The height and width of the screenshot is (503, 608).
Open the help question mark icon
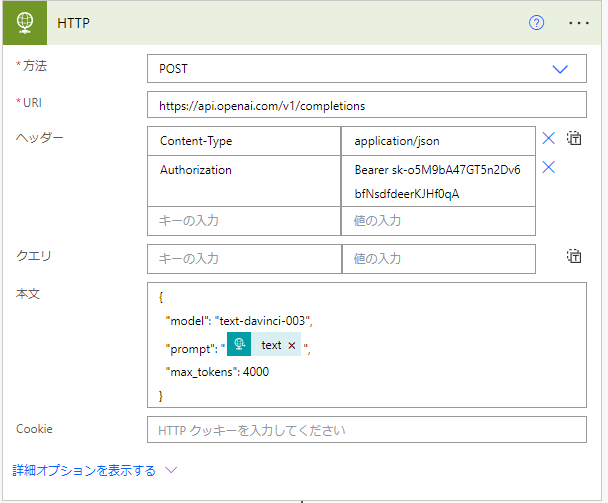pos(536,23)
